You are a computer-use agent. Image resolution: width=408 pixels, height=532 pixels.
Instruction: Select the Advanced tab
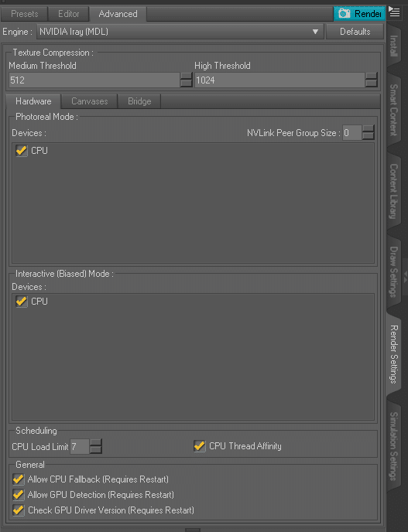(118, 14)
